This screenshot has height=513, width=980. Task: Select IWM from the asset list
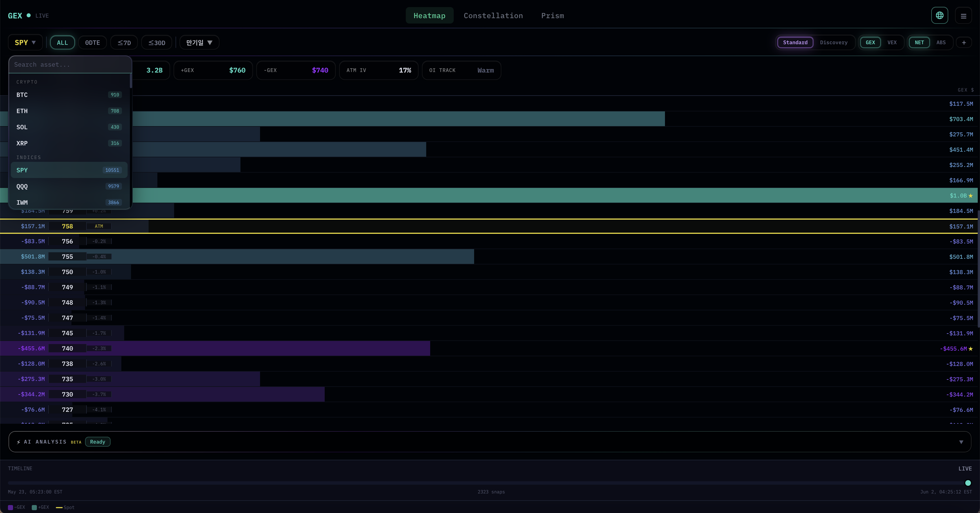[x=69, y=202]
